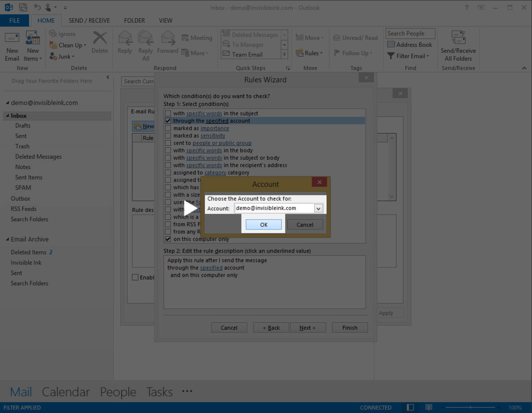Select the Deleted Messages folder
Screen dimensions: 532x413
[x=38, y=157]
